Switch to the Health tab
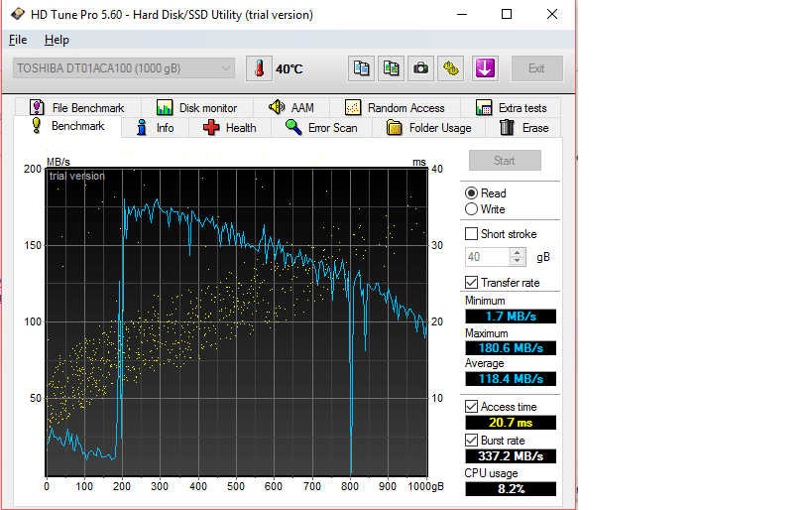The width and height of the screenshot is (812, 510). [230, 128]
